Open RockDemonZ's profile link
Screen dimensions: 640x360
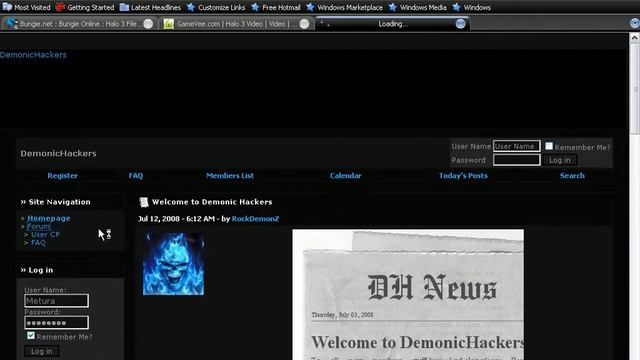pos(256,219)
